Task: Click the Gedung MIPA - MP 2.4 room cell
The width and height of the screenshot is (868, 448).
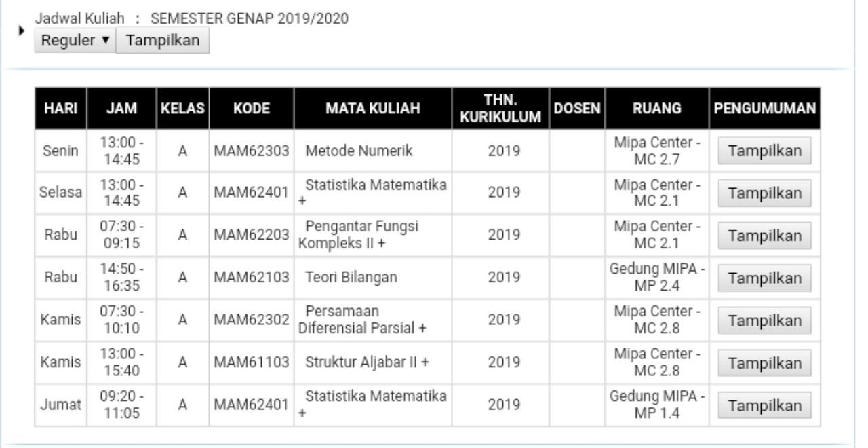Action: 657,278
